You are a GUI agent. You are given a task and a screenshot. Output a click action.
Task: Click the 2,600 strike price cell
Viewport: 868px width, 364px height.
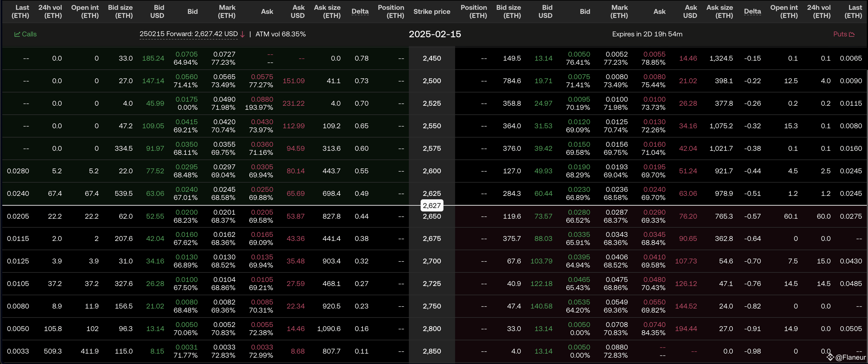[x=432, y=171]
